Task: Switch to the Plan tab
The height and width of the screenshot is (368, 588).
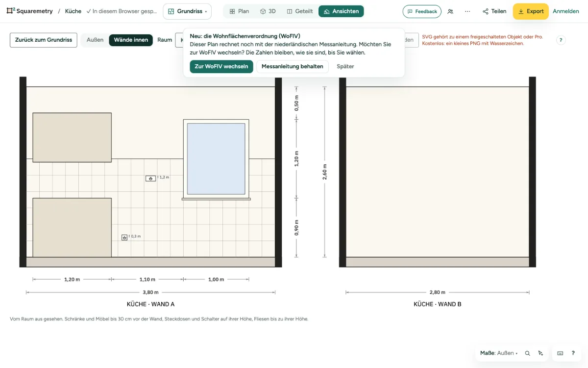Action: [x=239, y=11]
